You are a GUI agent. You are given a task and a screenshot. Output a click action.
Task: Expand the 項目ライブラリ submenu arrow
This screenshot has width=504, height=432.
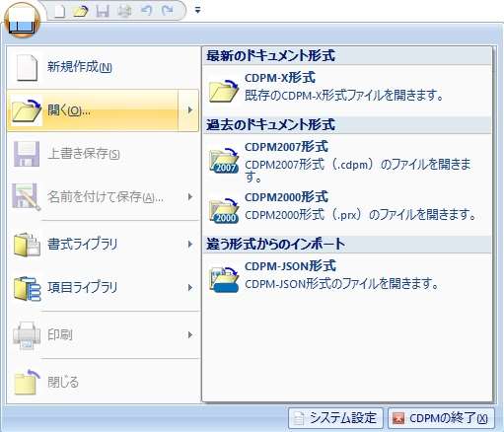pos(189,288)
